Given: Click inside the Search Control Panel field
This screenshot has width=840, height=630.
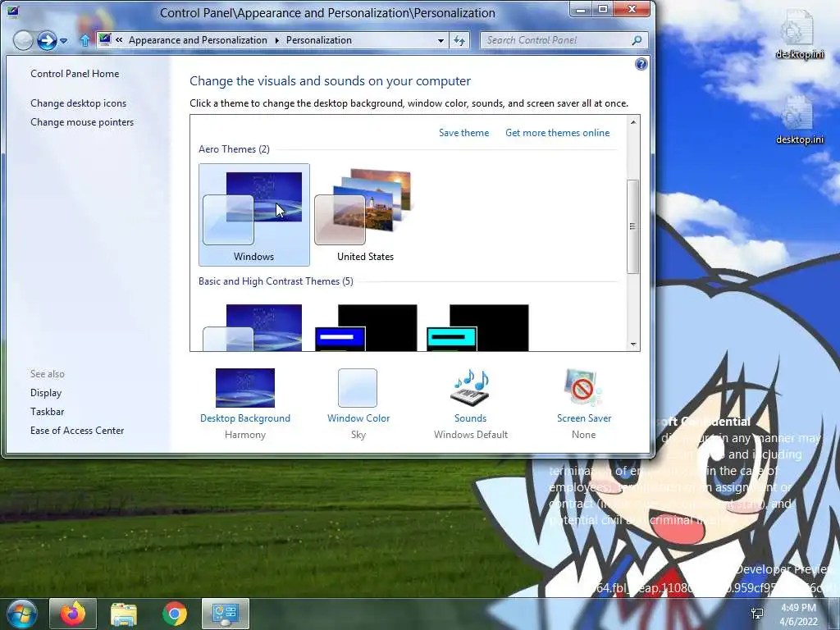Looking at the screenshot, I should pos(564,40).
